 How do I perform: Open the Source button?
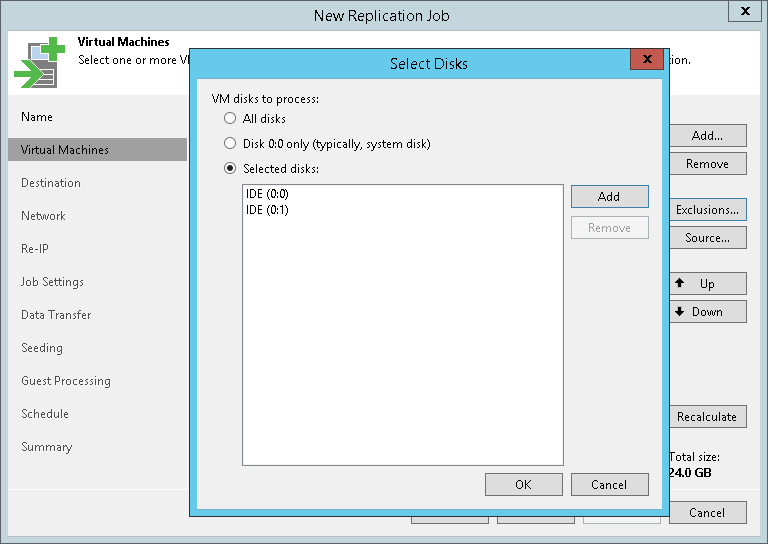[708, 237]
